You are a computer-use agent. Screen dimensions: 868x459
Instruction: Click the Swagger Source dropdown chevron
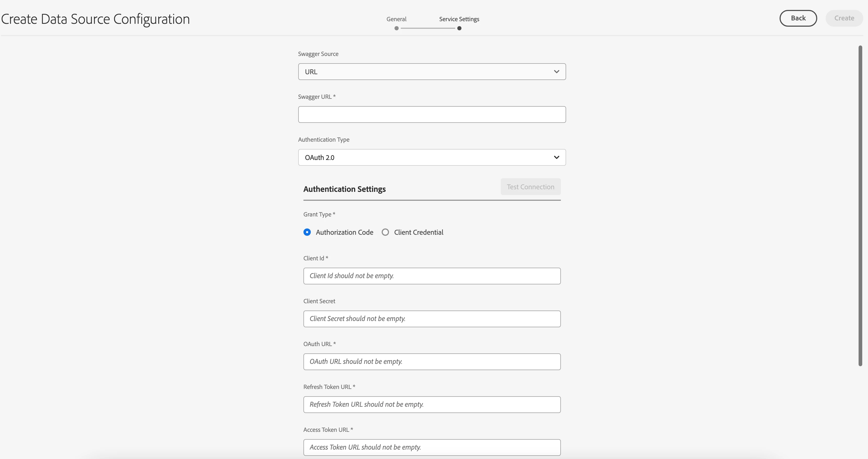(556, 72)
